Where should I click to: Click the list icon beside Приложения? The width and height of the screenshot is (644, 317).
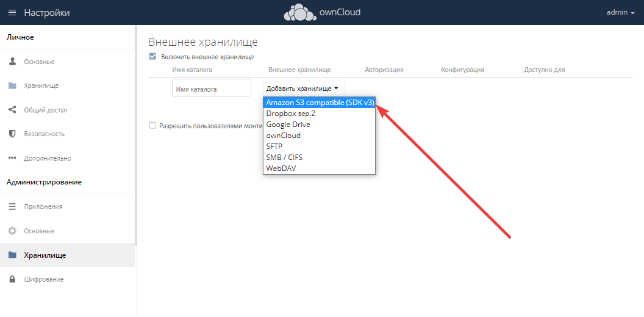click(x=12, y=206)
